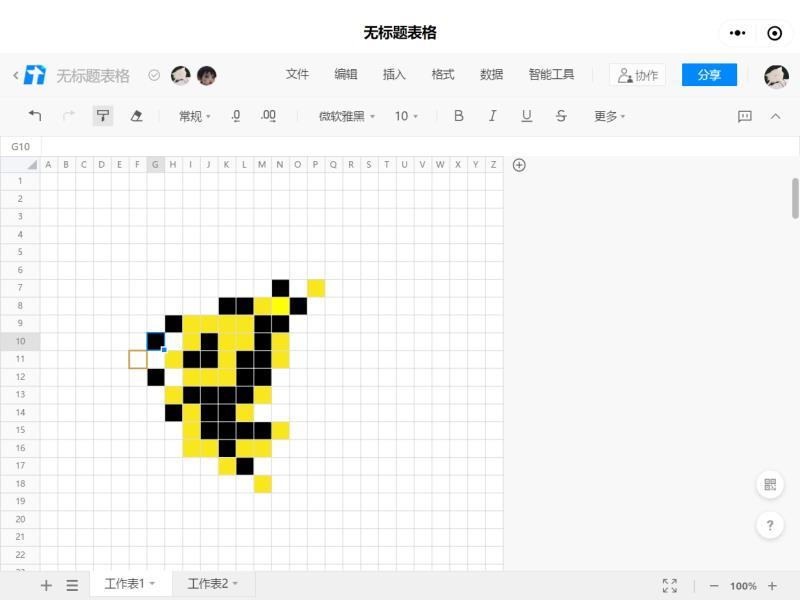Add columns with the circled plus icon
The image size is (800, 600).
click(x=519, y=165)
